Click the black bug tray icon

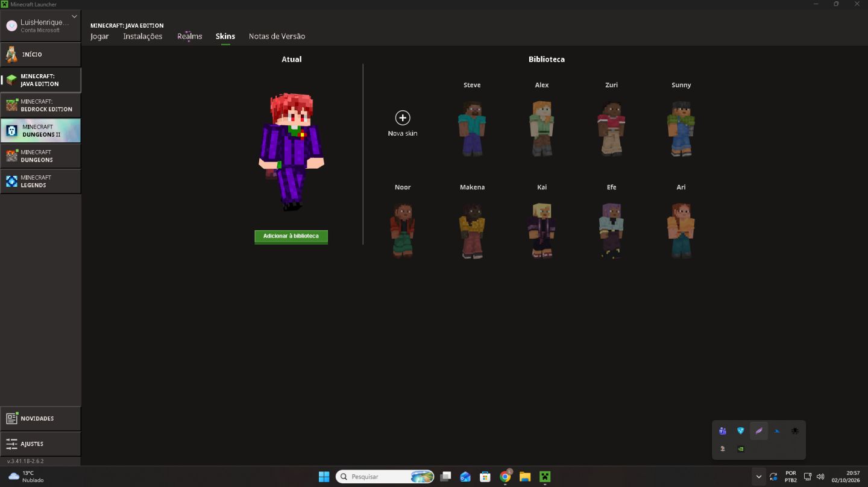pos(795,431)
